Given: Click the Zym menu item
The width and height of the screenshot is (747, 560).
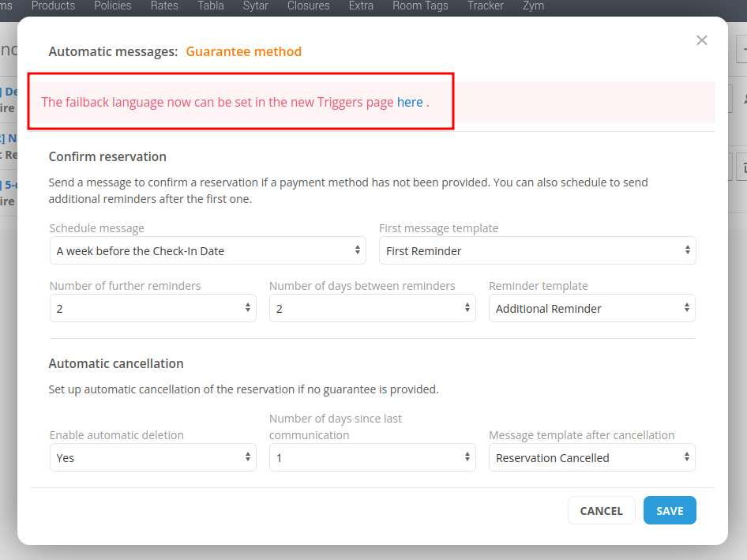Looking at the screenshot, I should [533, 6].
